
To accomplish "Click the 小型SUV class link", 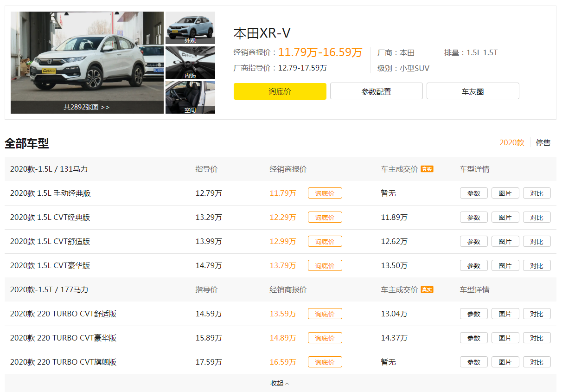I will click(x=415, y=68).
